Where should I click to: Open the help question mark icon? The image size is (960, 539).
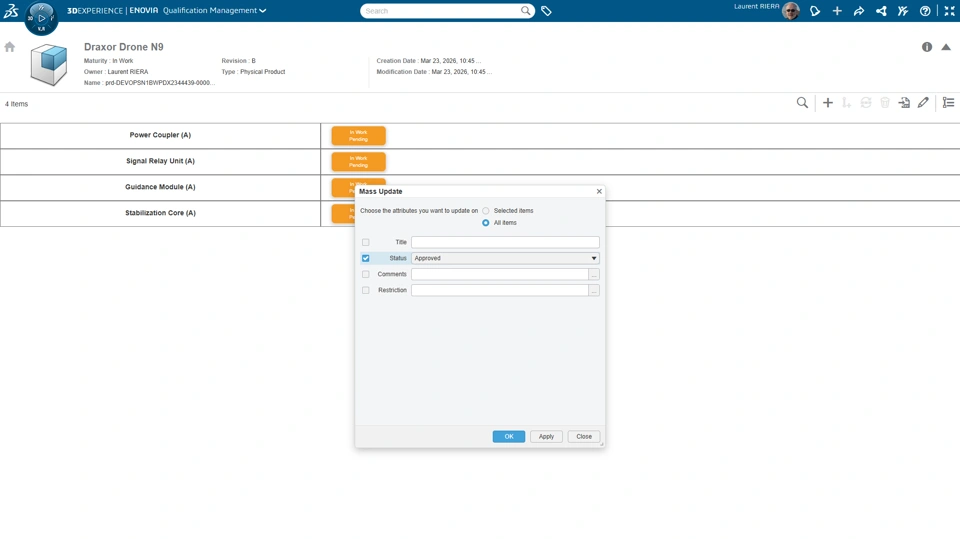point(925,11)
